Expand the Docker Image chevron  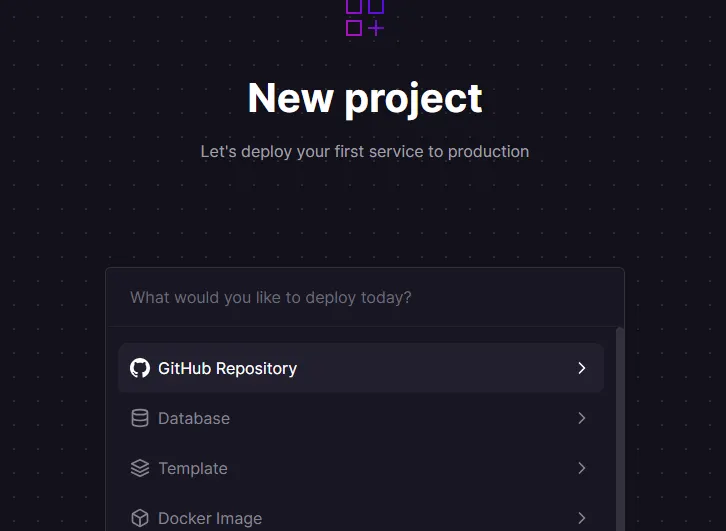[x=582, y=518]
